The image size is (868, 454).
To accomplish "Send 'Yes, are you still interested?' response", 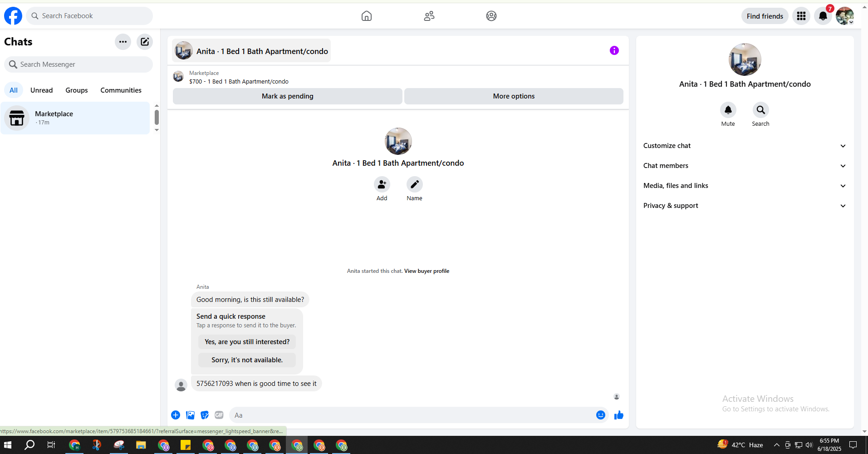I will click(x=247, y=342).
